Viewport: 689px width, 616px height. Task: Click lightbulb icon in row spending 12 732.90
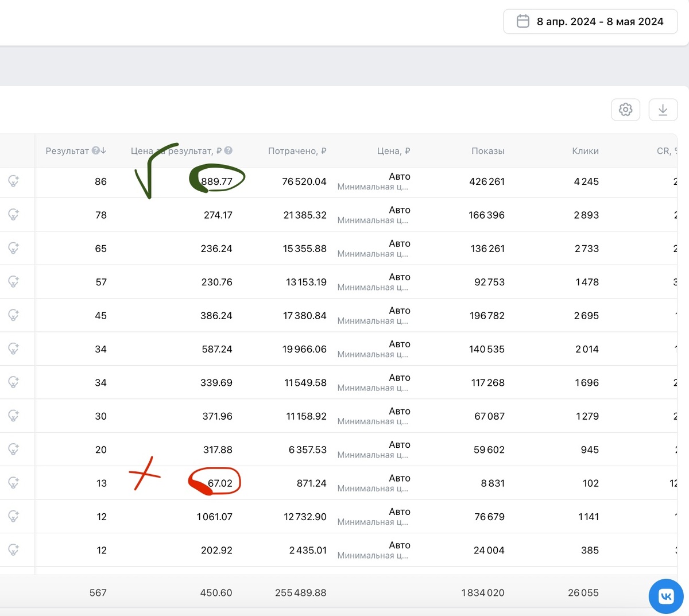14,517
